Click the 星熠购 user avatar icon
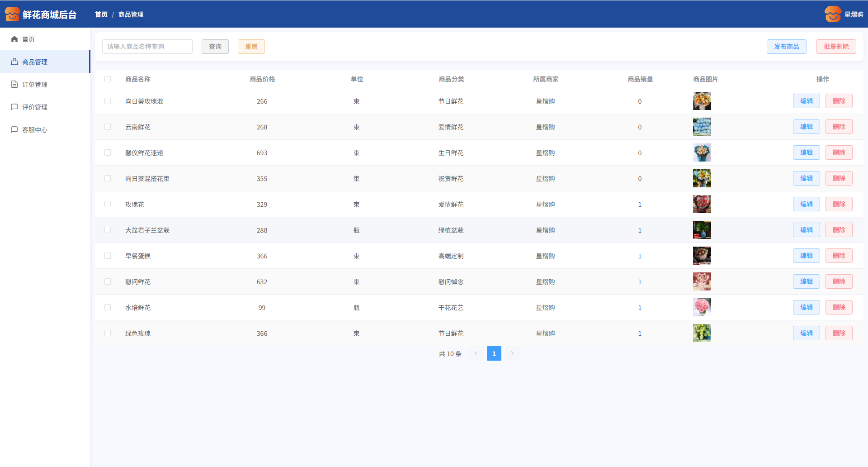This screenshot has height=467, width=868. pos(832,14)
